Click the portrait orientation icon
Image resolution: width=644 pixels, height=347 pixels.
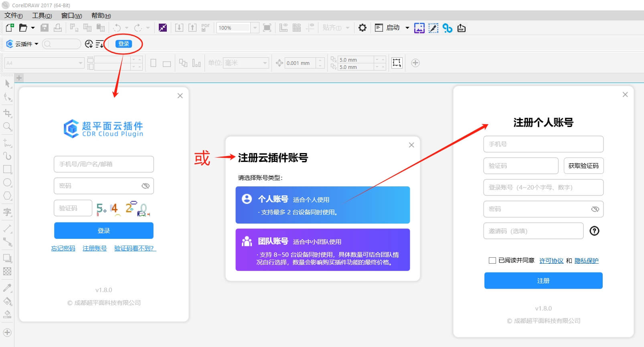153,63
